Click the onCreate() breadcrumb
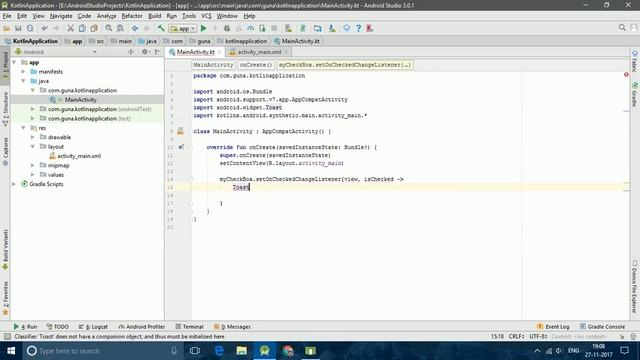 256,65
